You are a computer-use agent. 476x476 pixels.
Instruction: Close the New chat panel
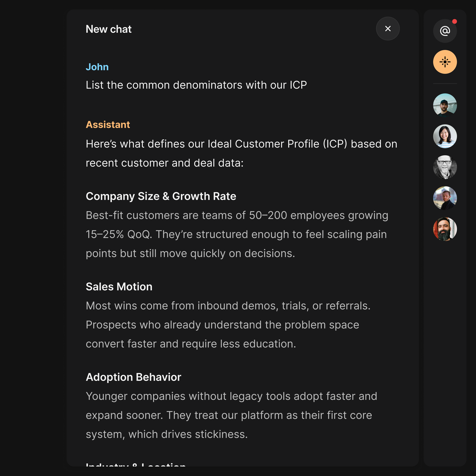point(388,29)
